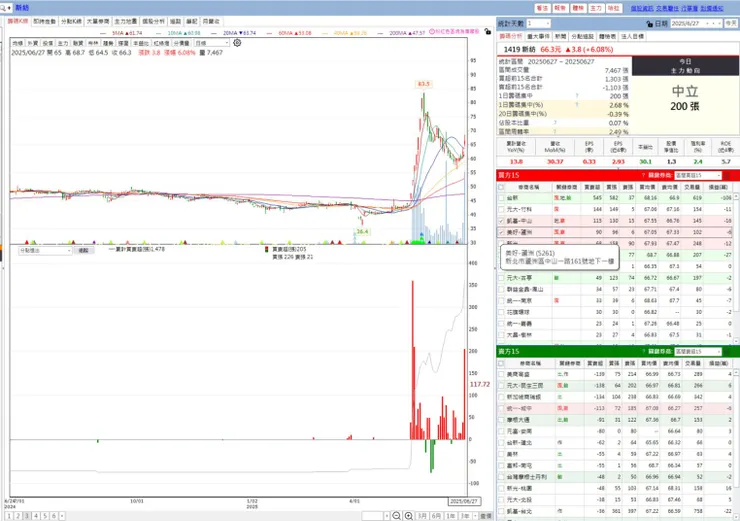
Task: Click the first date-stepper arrow in the date field
Action: click(x=707, y=23)
